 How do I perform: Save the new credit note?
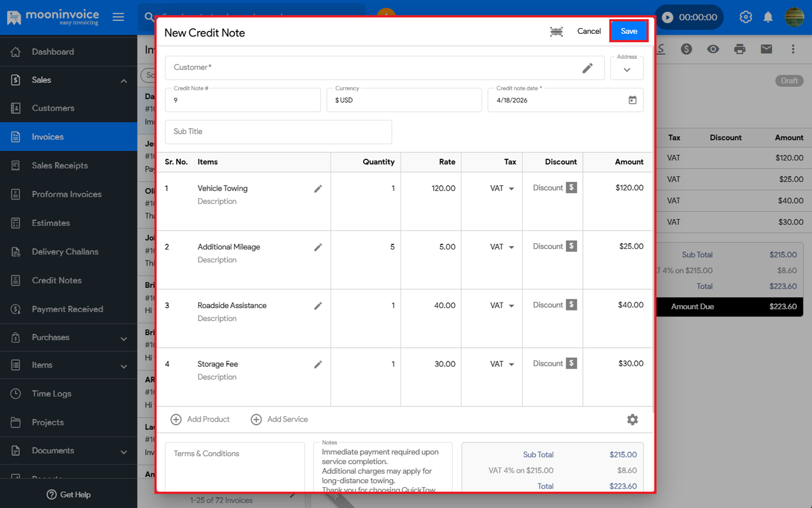click(x=628, y=31)
